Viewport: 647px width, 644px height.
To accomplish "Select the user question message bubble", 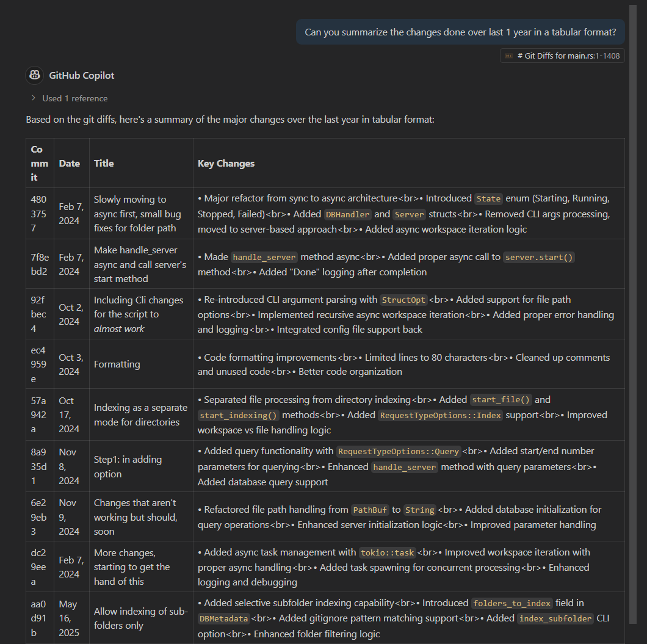I will tap(460, 32).
